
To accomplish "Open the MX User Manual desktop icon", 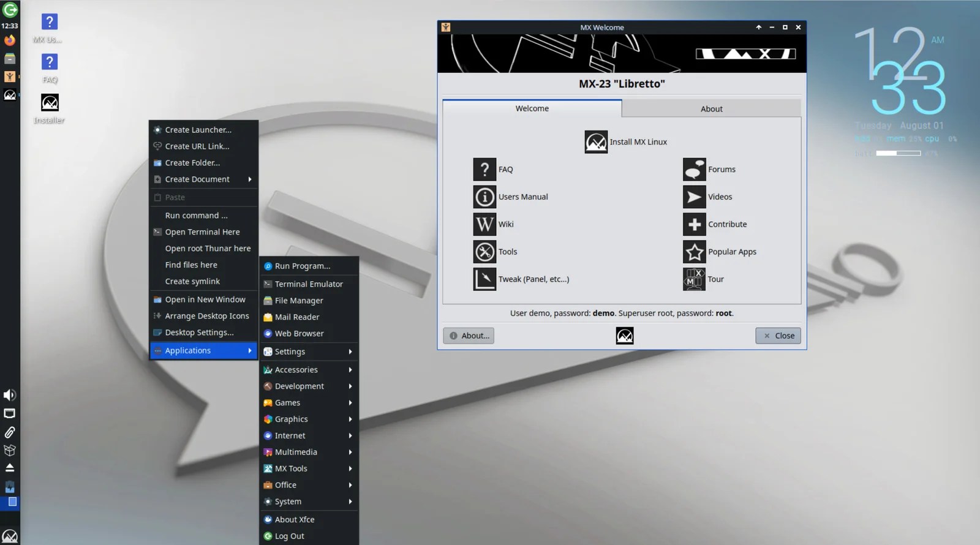I will point(49,28).
